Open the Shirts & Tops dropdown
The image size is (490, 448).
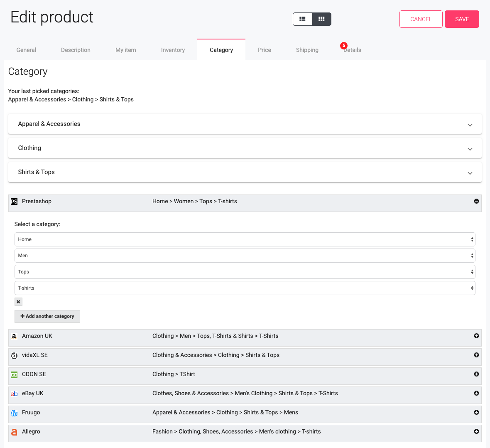click(x=245, y=172)
